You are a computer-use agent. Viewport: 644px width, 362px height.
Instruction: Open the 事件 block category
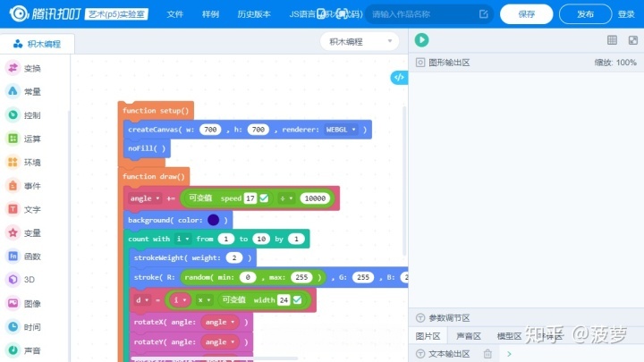(x=22, y=186)
